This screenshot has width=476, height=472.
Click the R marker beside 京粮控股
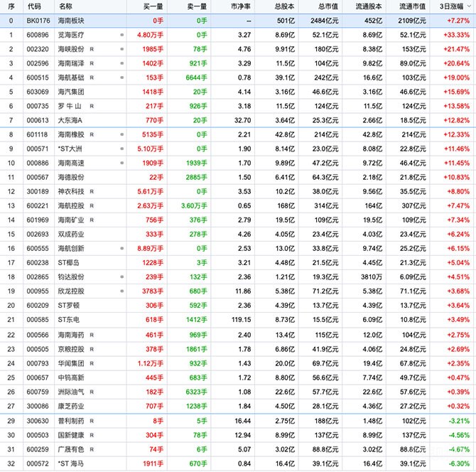(x=92, y=349)
